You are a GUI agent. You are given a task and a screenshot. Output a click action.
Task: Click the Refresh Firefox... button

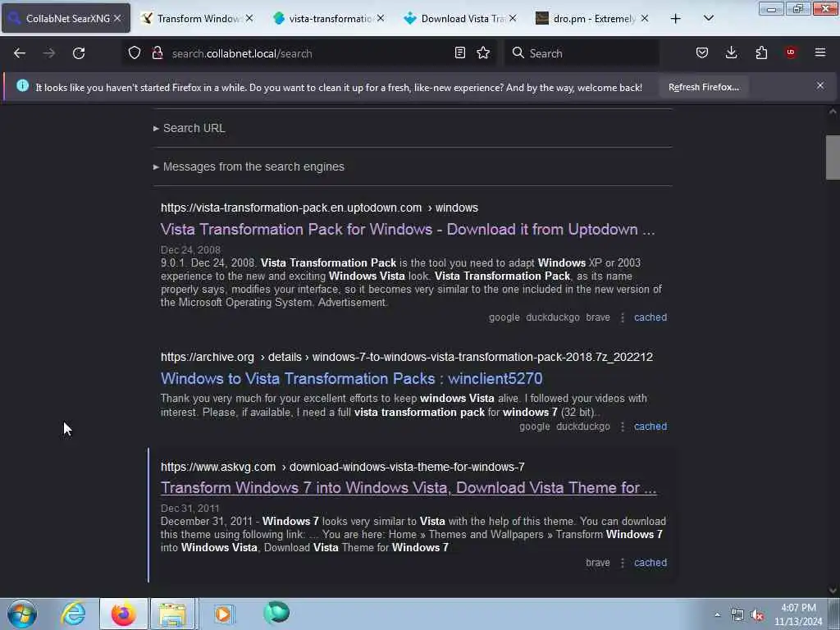(x=703, y=87)
